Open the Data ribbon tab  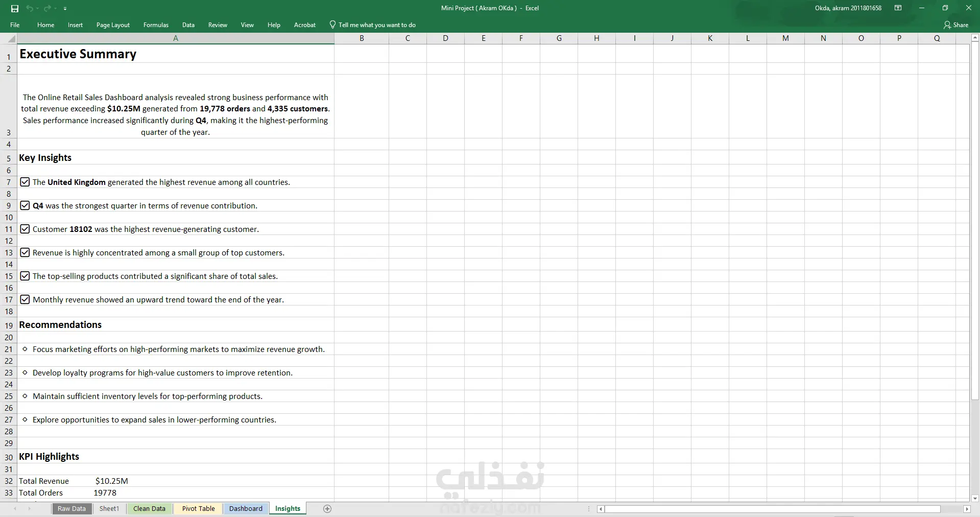tap(188, 25)
